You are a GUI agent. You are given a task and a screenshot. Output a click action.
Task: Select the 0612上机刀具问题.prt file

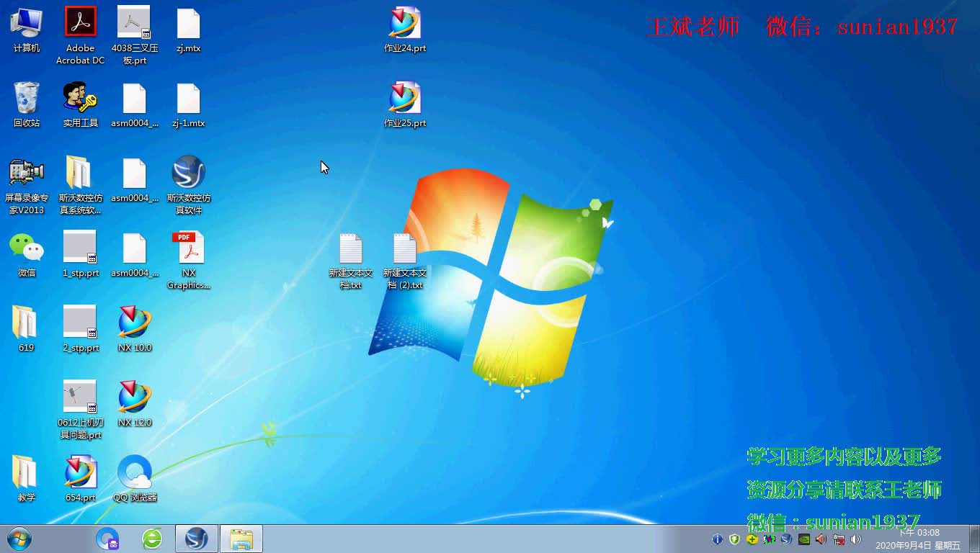click(x=80, y=410)
